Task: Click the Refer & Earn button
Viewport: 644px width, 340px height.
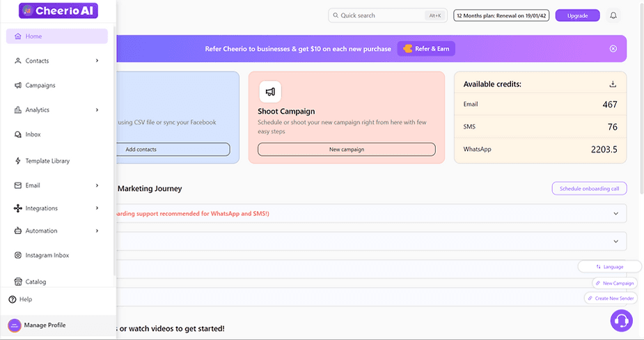Action: pyautogui.click(x=426, y=49)
